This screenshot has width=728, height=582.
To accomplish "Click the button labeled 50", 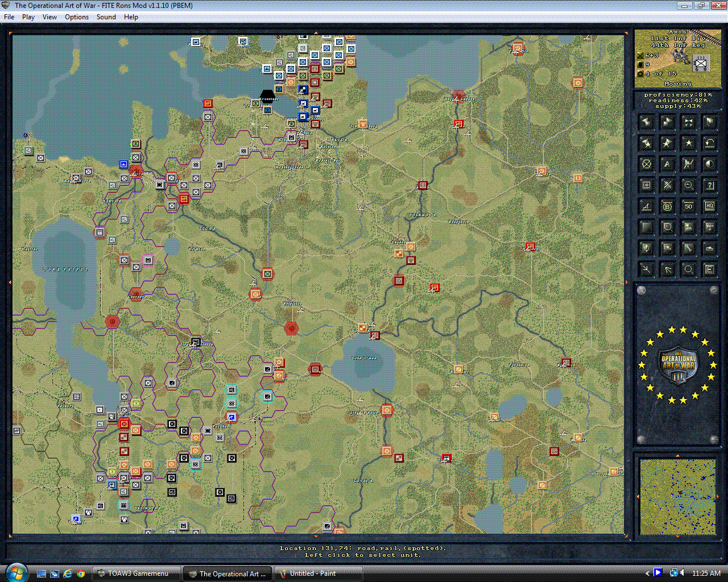I will [688, 206].
